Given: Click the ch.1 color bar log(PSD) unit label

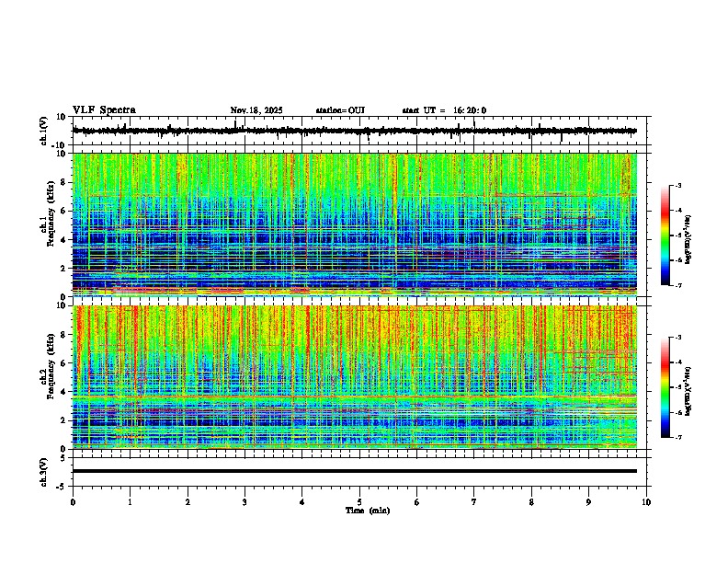Looking at the screenshot, I should tap(688, 239).
